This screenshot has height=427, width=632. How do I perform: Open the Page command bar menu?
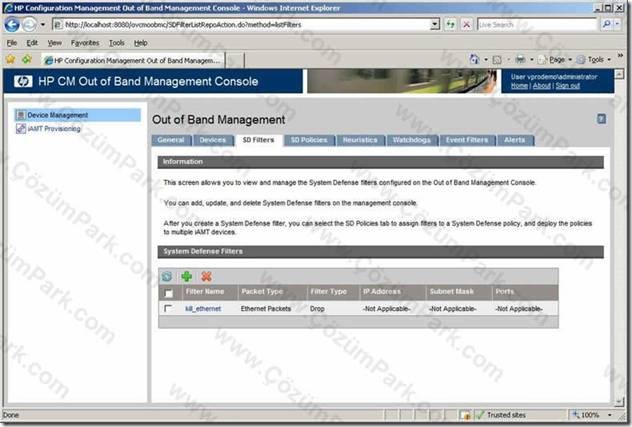(555, 60)
